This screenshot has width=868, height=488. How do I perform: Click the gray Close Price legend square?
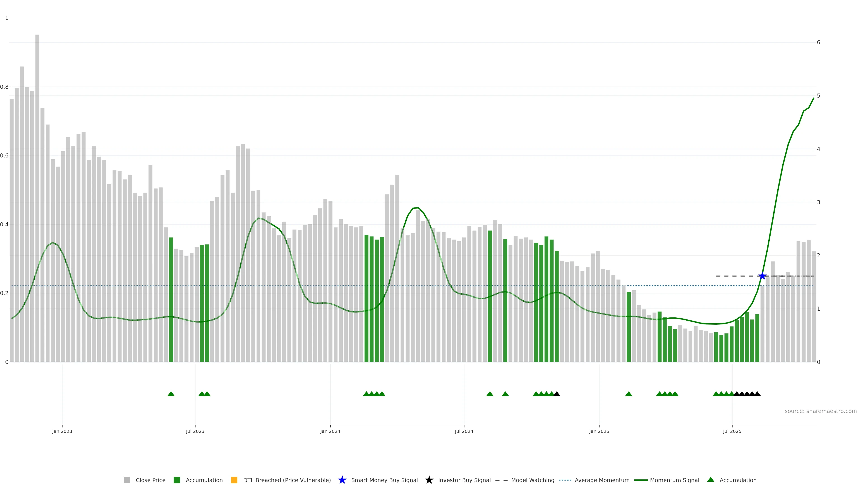(127, 480)
